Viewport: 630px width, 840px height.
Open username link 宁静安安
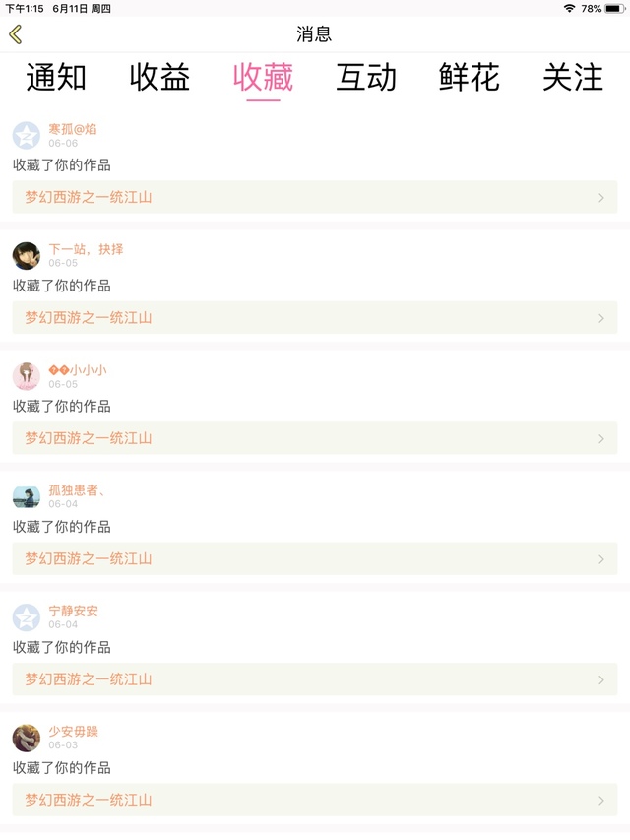click(74, 611)
